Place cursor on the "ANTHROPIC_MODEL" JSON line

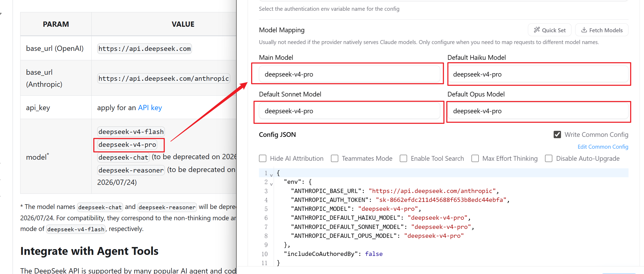pos(356,209)
